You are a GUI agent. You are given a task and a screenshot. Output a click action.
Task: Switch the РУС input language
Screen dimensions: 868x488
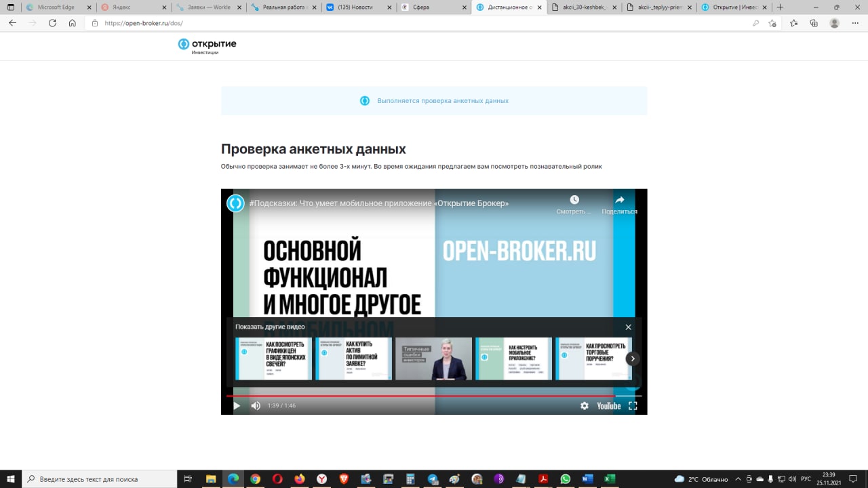[806, 479]
